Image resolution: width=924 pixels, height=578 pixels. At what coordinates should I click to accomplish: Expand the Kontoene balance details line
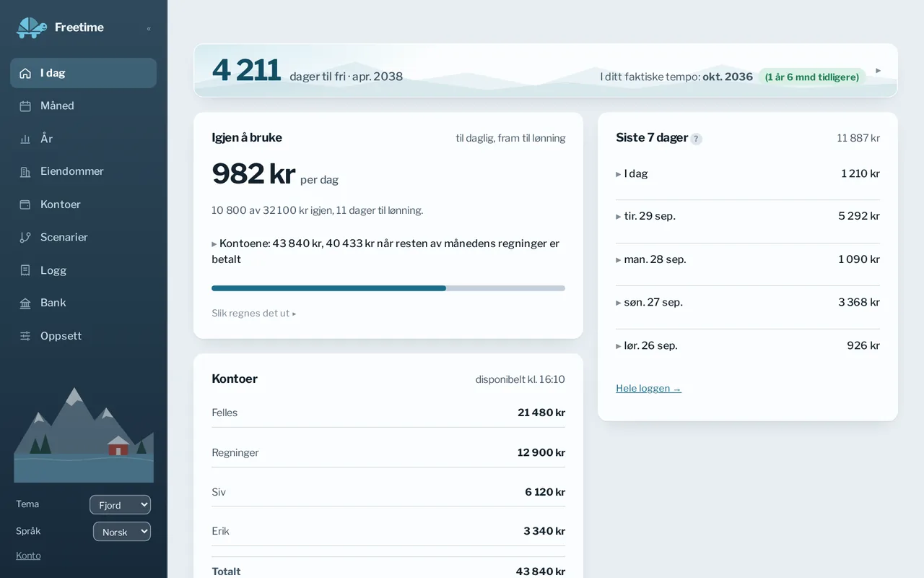tap(385, 251)
